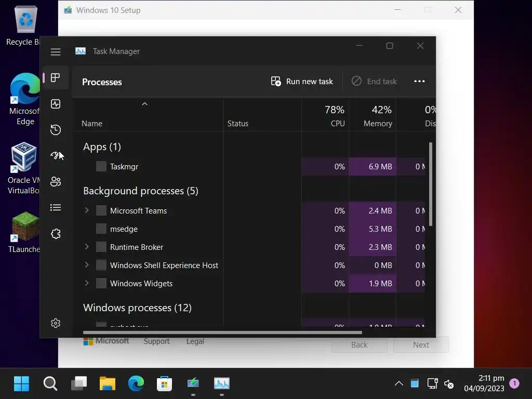Image resolution: width=532 pixels, height=399 pixels.
Task: Expand the Windows Widgets process group
Action: click(x=87, y=283)
